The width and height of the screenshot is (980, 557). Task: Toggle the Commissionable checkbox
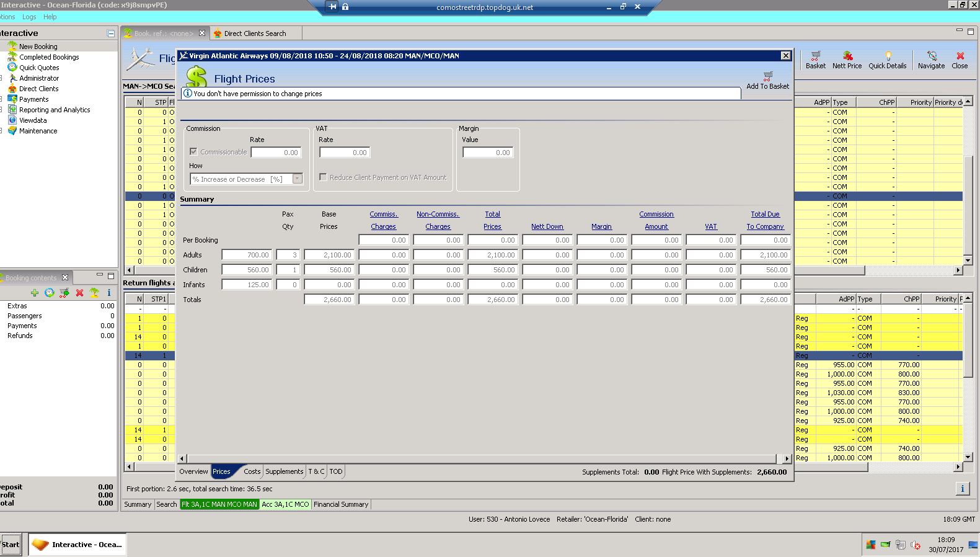click(193, 152)
